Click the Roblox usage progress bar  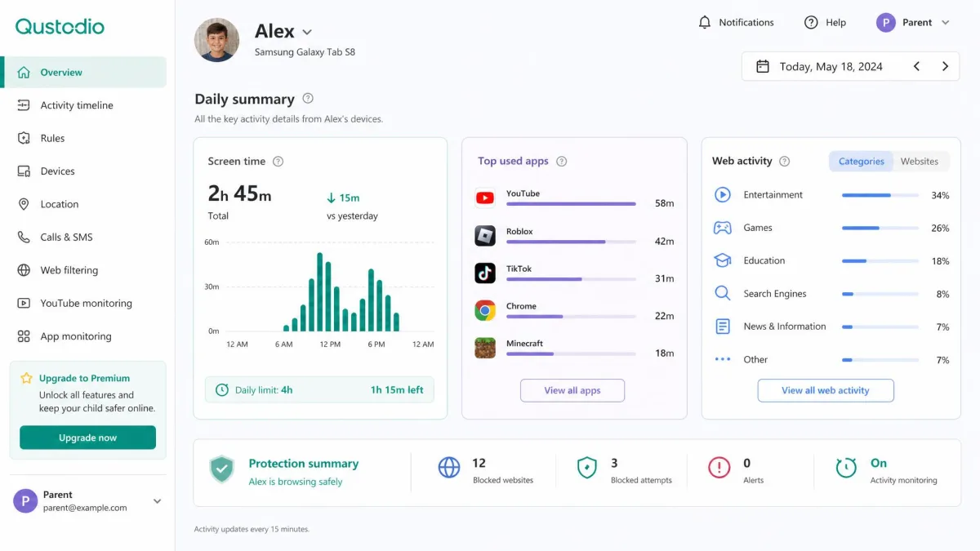[x=571, y=242]
